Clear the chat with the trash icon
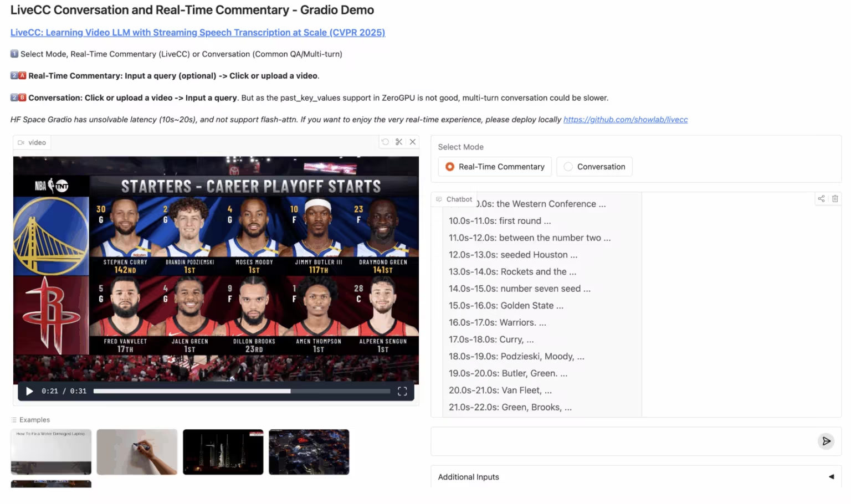851x504 pixels. (835, 198)
